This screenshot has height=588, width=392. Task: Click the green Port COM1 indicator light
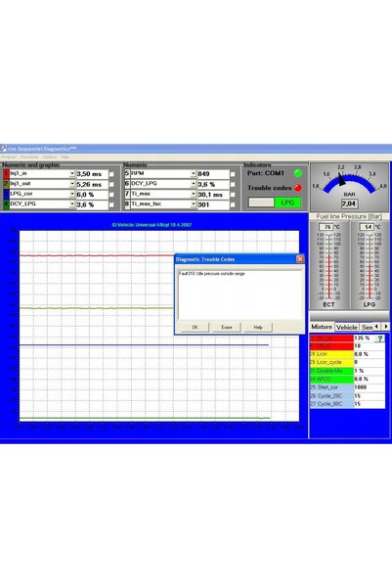point(298,173)
